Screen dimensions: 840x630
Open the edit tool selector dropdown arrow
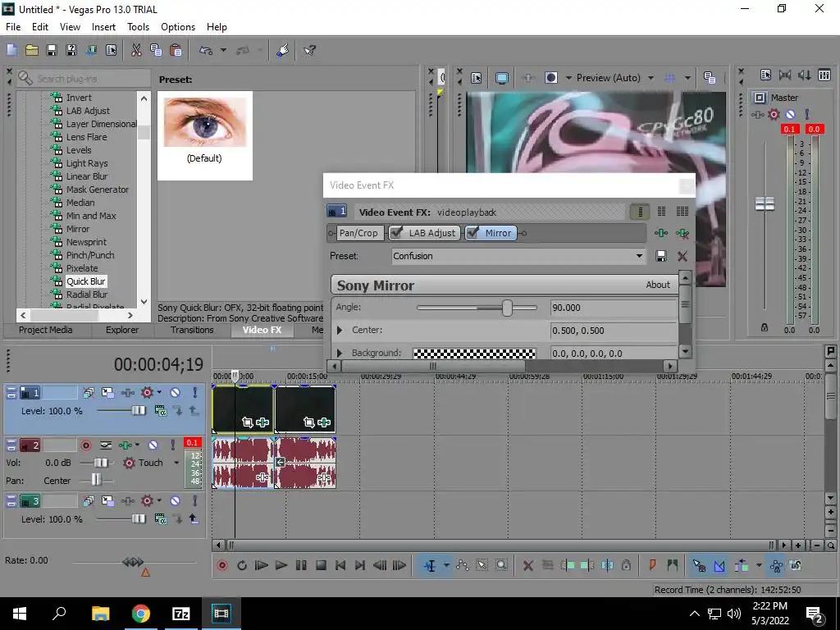(x=446, y=565)
